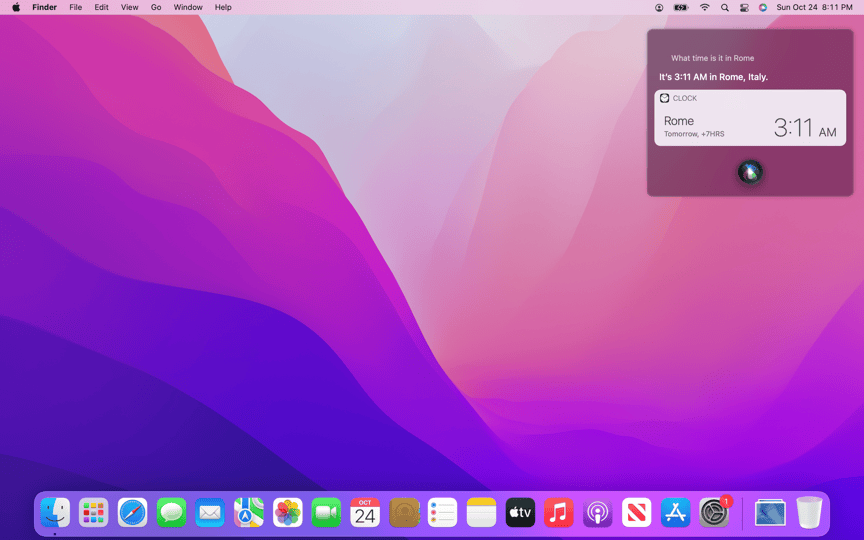Launch Apple TV app from Dock
This screenshot has width=864, height=540.
coord(520,512)
